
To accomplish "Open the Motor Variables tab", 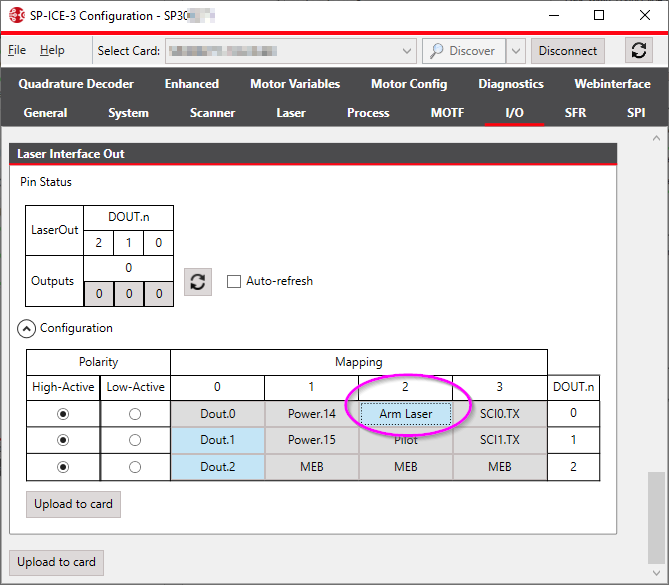I will click(295, 84).
